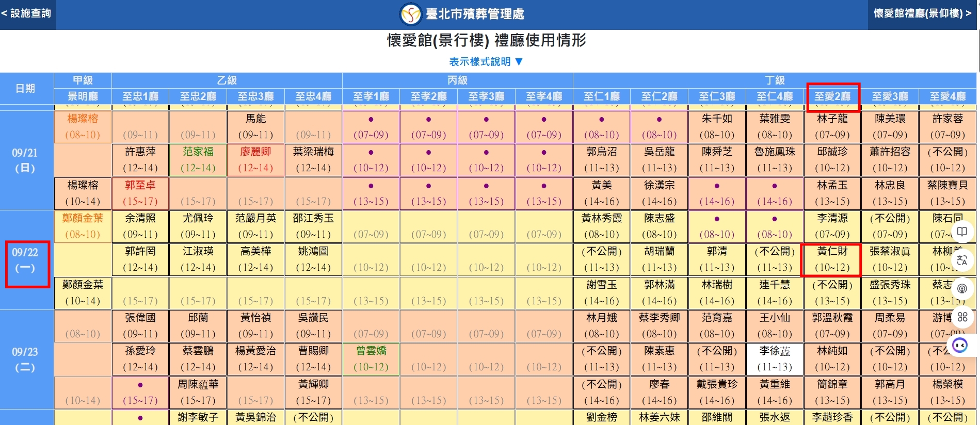
Task: Click the vertical page scrollbar
Action: [x=978, y=206]
